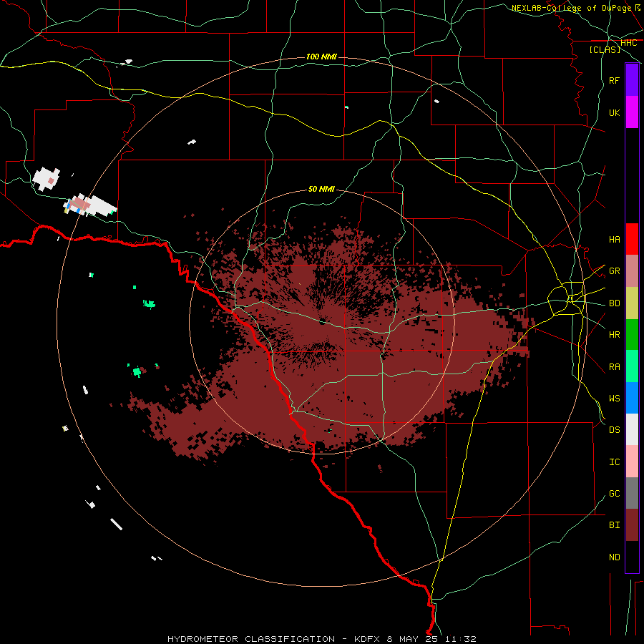
Task: Click the "DS" legend label
Action: pyautogui.click(x=614, y=429)
